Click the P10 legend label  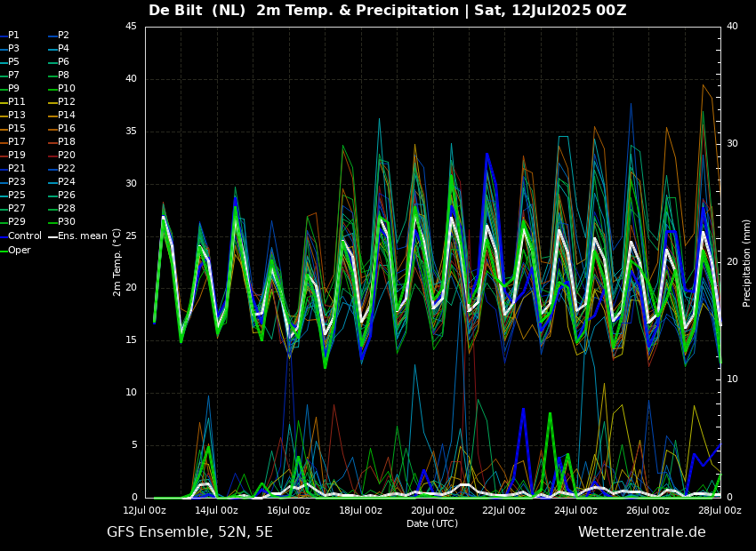tap(66, 89)
